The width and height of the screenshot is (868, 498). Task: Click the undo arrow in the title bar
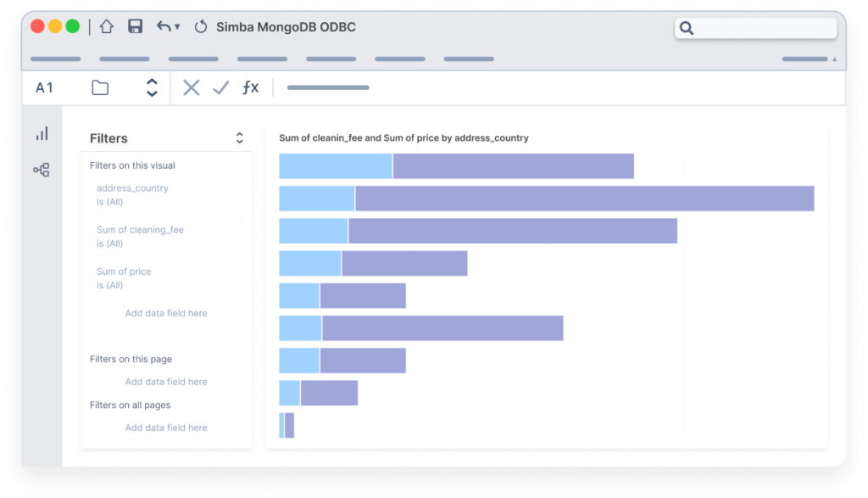click(163, 26)
